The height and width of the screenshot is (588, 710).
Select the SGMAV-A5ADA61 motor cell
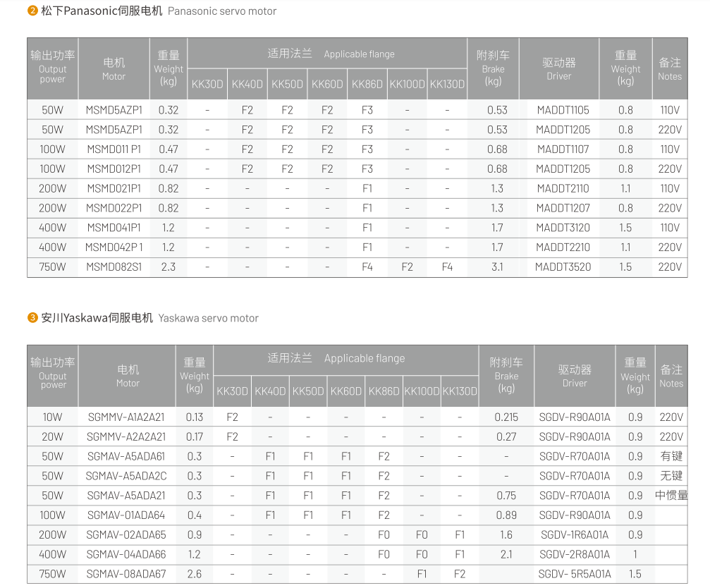(x=126, y=456)
